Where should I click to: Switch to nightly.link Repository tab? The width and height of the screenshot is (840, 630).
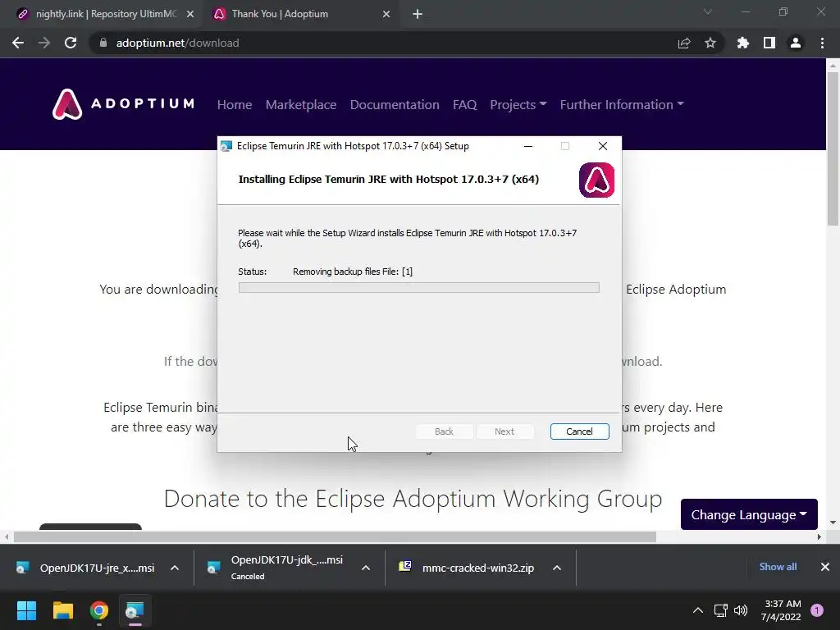coord(106,14)
